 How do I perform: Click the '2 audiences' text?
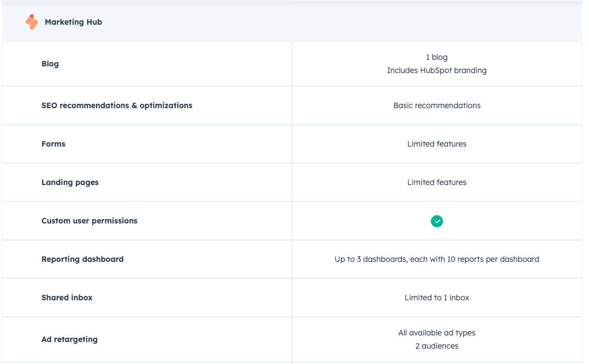[x=437, y=346]
